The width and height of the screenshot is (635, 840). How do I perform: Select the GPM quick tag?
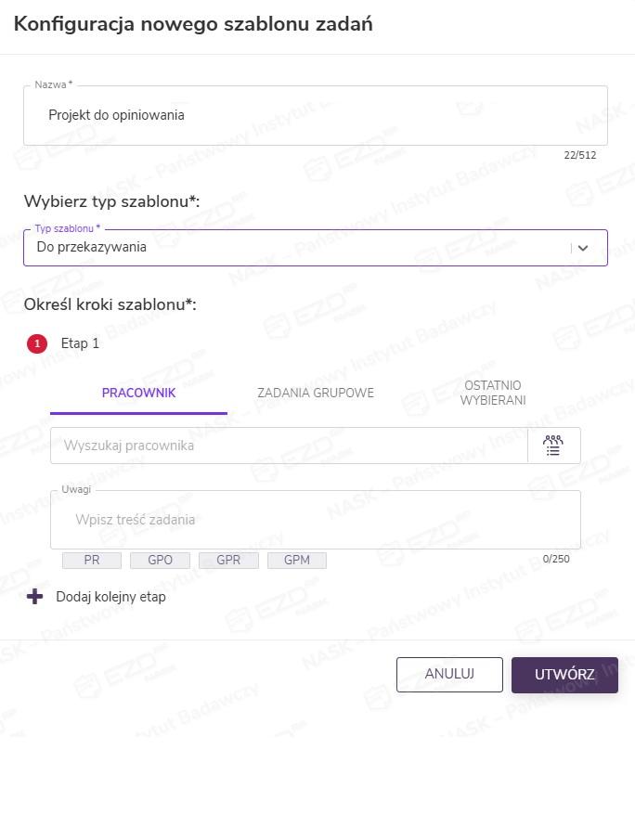pos(297,561)
